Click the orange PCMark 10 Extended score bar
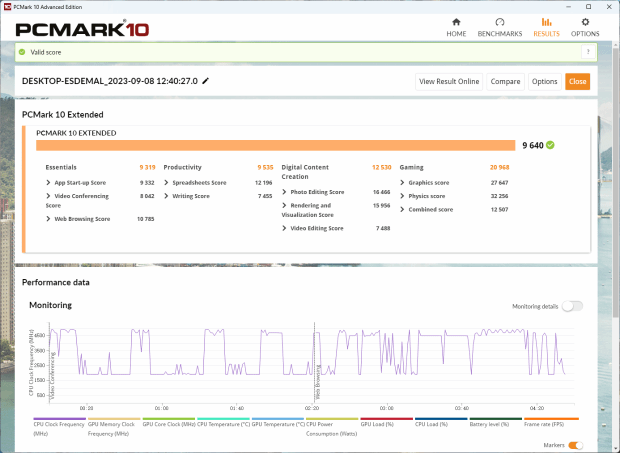This screenshot has width=620, height=453. pos(276,145)
